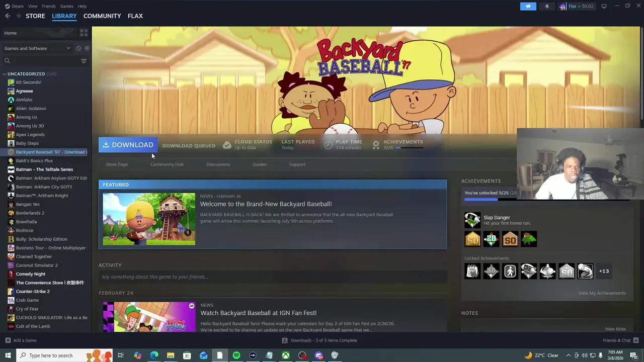Open Xbox app from the taskbar
Screen dimensions: 644x362
point(285,355)
